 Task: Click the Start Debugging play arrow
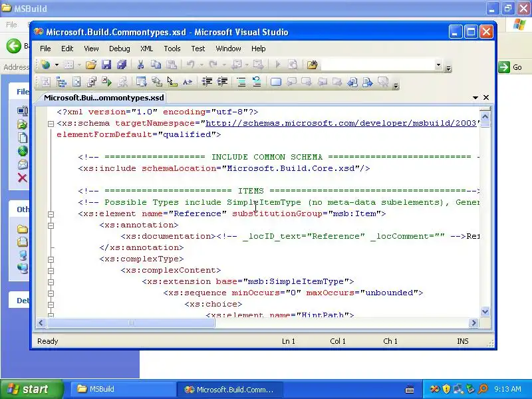coord(278,65)
